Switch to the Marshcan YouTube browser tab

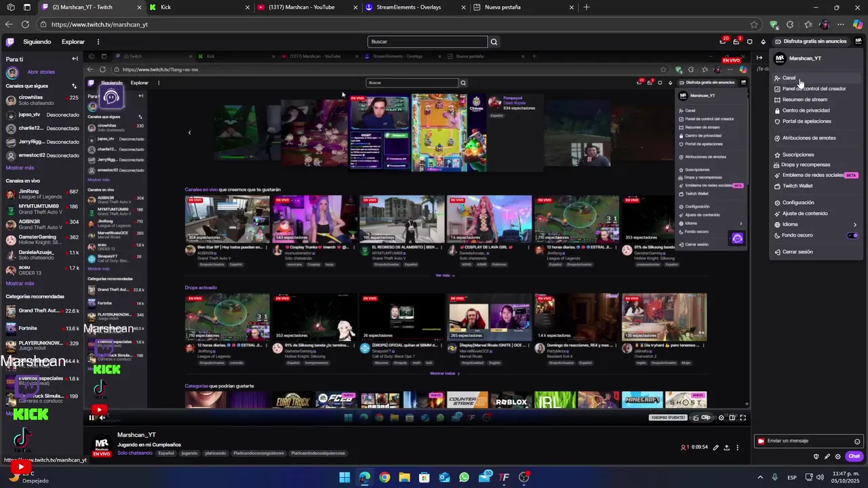[306, 7]
